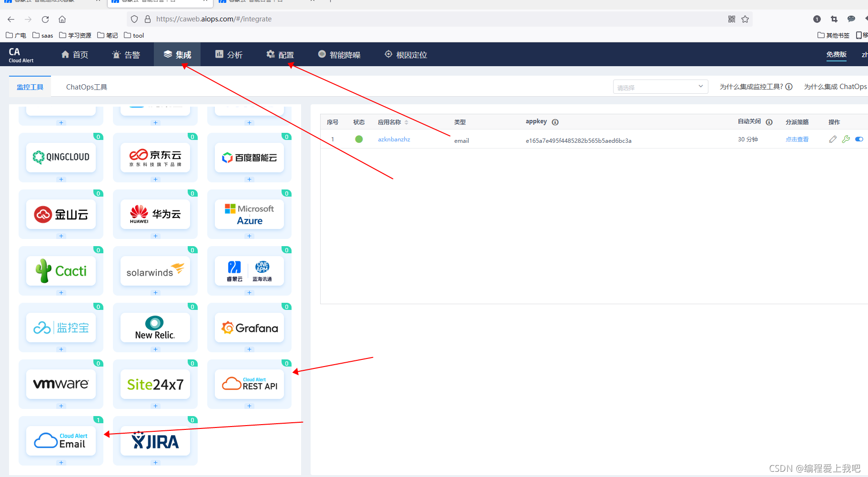This screenshot has height=477, width=868.
Task: Click the 自动关闭 info icon
Action: 769,122
